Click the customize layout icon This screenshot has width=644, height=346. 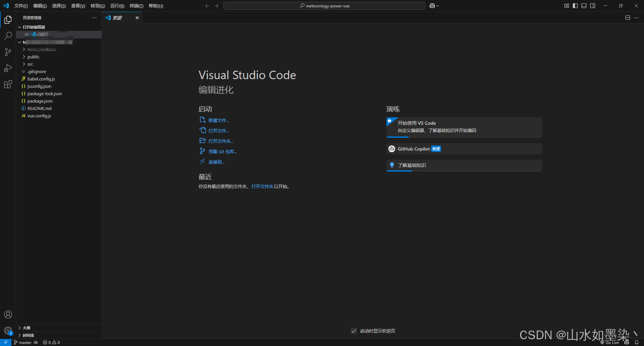coord(567,6)
